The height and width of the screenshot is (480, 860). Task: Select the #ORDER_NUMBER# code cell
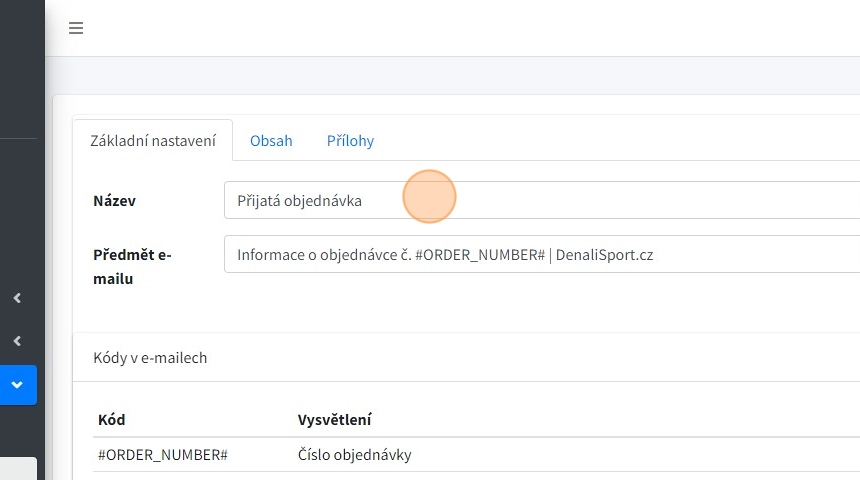tap(163, 455)
